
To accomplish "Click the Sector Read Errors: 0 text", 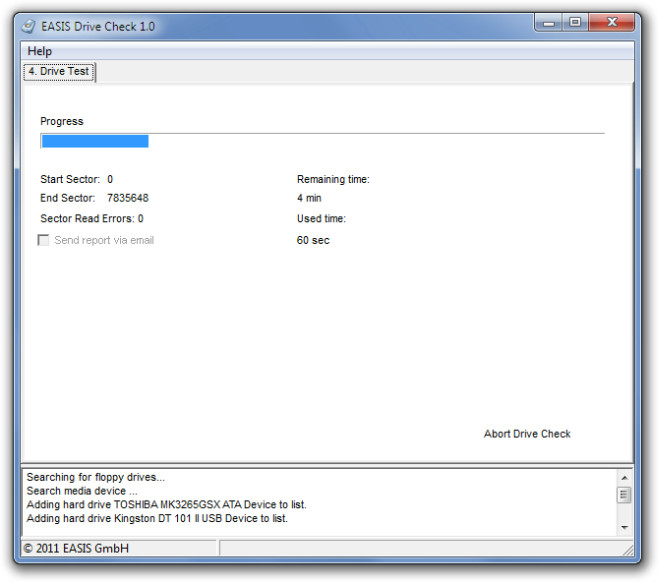I will [x=92, y=218].
